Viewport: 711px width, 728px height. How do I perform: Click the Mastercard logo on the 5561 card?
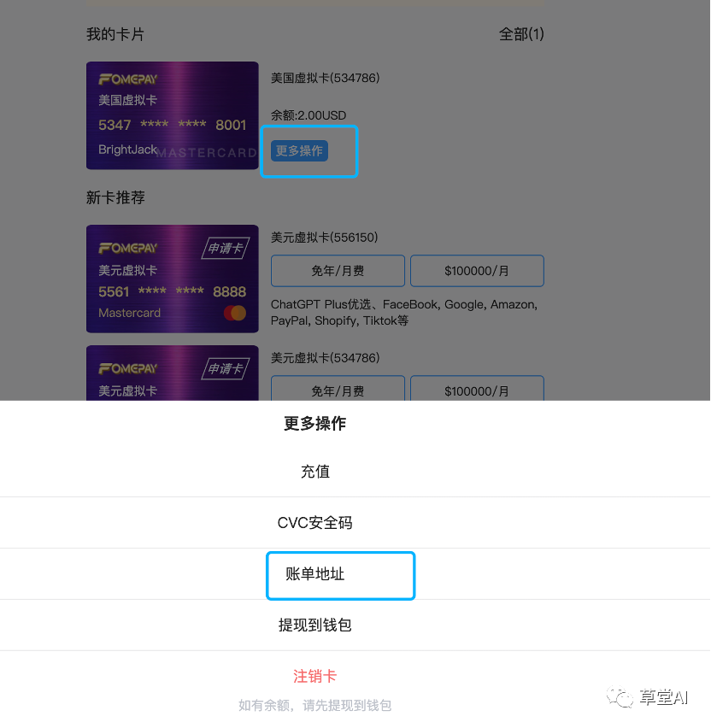point(235,313)
